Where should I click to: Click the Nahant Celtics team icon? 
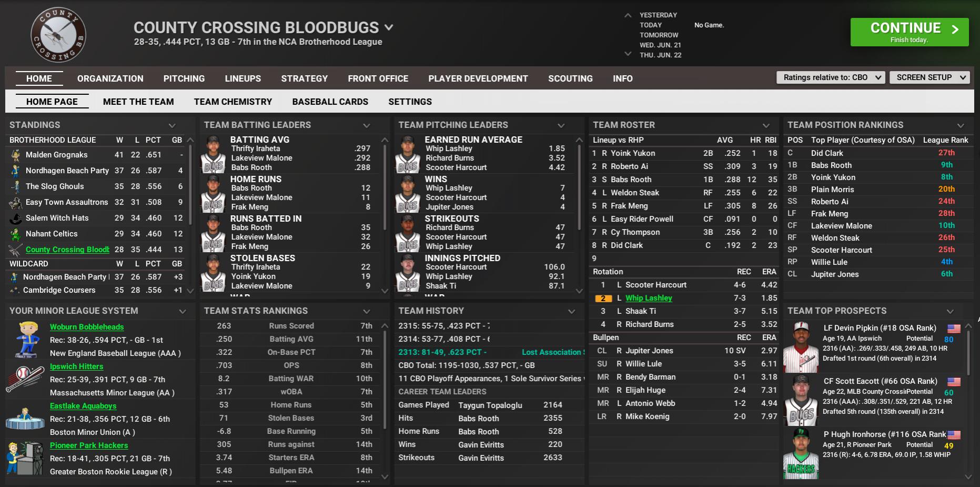pyautogui.click(x=16, y=234)
